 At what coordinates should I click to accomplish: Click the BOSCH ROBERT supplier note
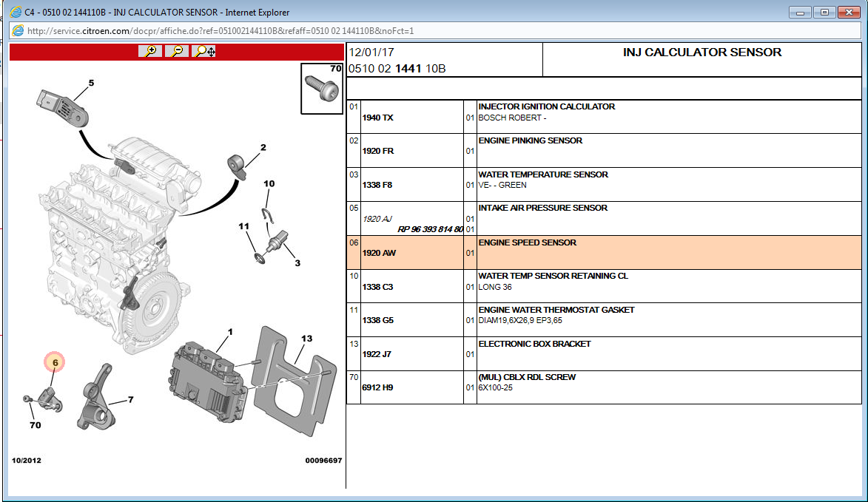pos(512,118)
